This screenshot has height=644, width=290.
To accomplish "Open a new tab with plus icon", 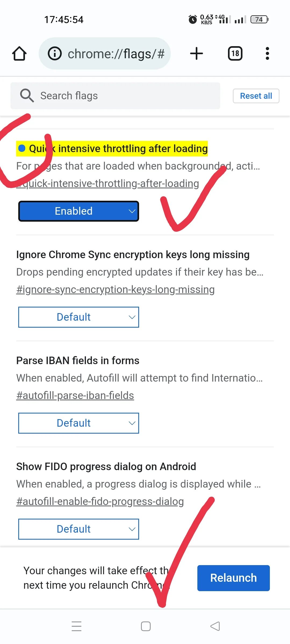I will (197, 53).
